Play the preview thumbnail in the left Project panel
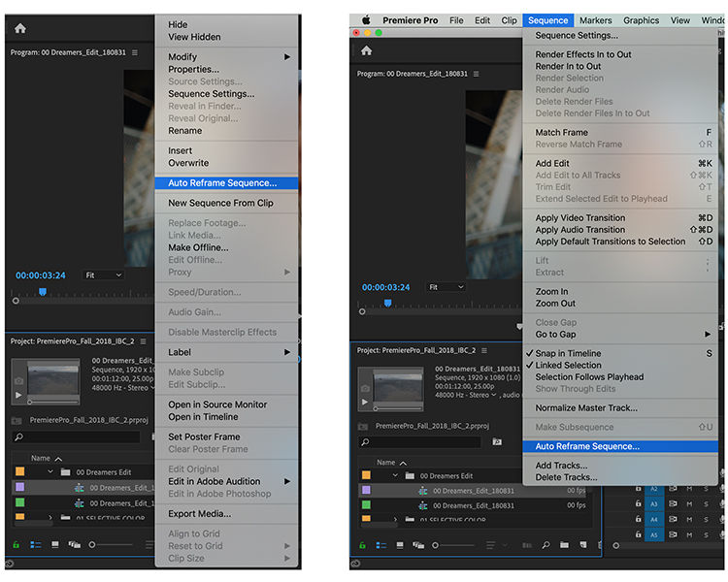This screenshot has width=728, height=582. 18,395
